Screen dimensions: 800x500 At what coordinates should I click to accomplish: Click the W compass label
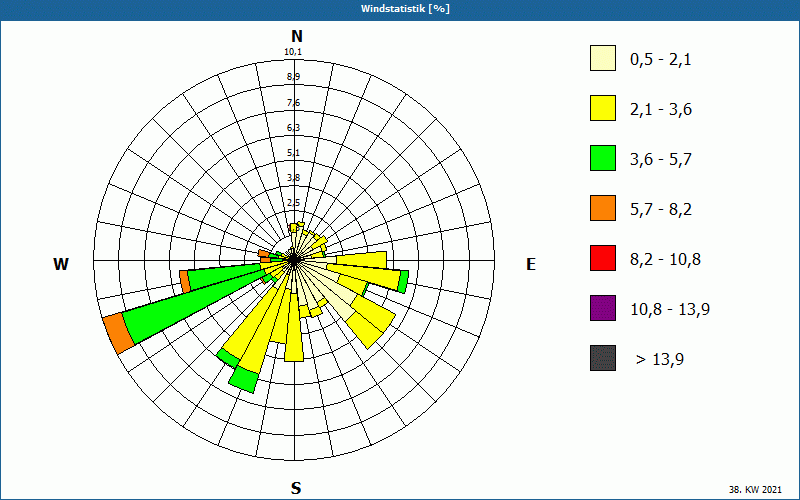tap(61, 264)
